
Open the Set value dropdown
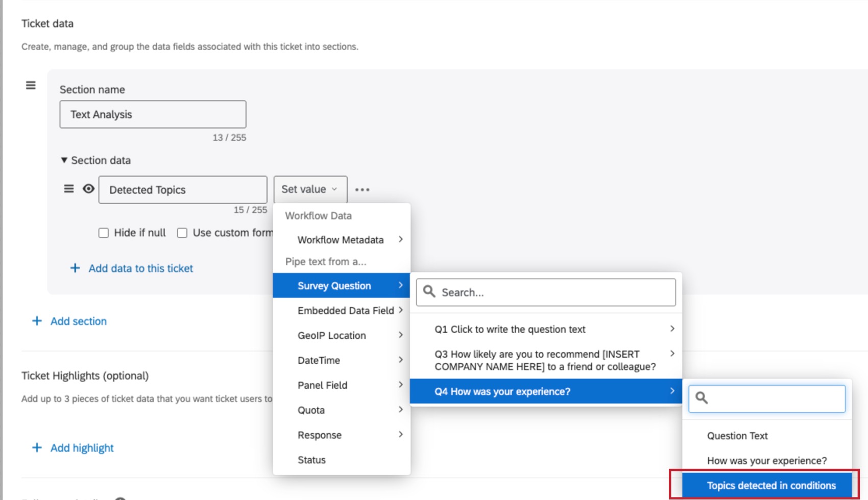(x=310, y=189)
